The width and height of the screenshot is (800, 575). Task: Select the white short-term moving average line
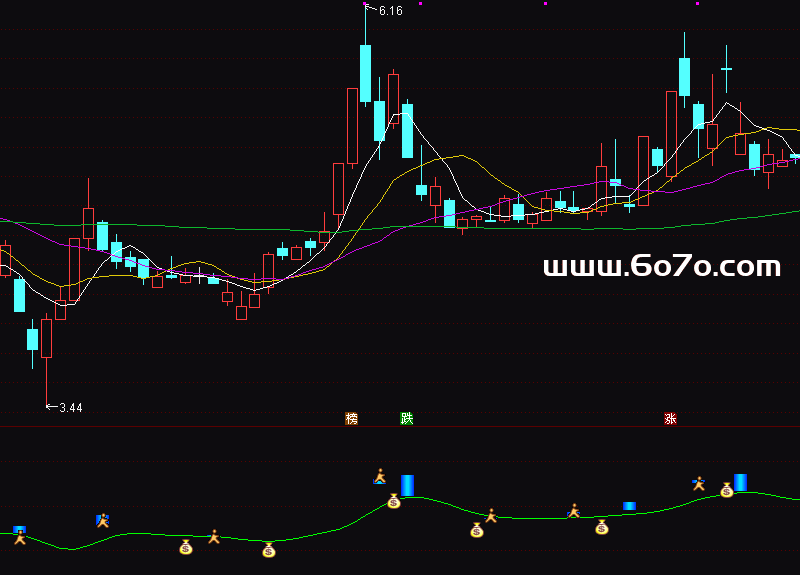point(425,135)
